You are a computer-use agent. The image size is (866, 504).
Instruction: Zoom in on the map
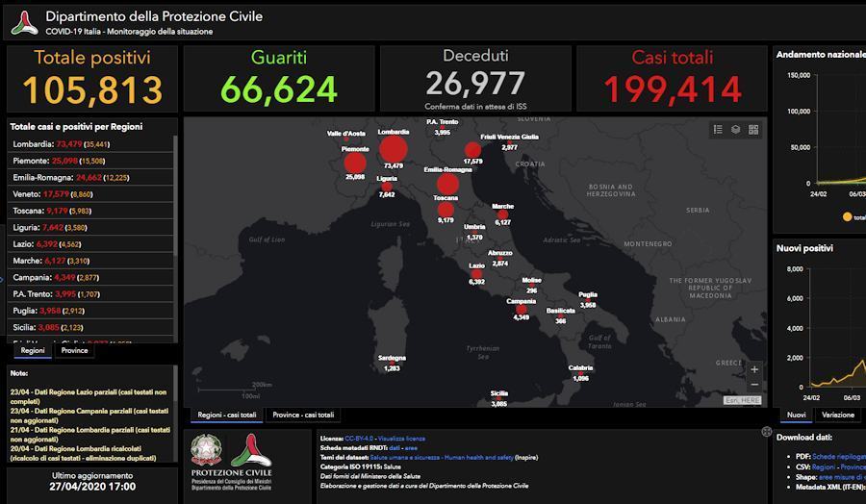click(x=754, y=369)
